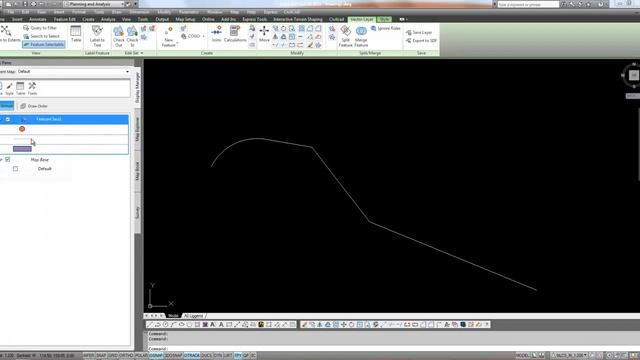Click the Merge Feature tool
The image size is (640, 360).
coord(361,36)
